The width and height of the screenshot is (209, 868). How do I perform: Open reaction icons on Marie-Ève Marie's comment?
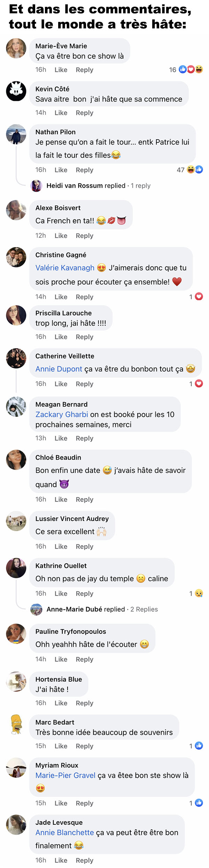[x=191, y=69]
